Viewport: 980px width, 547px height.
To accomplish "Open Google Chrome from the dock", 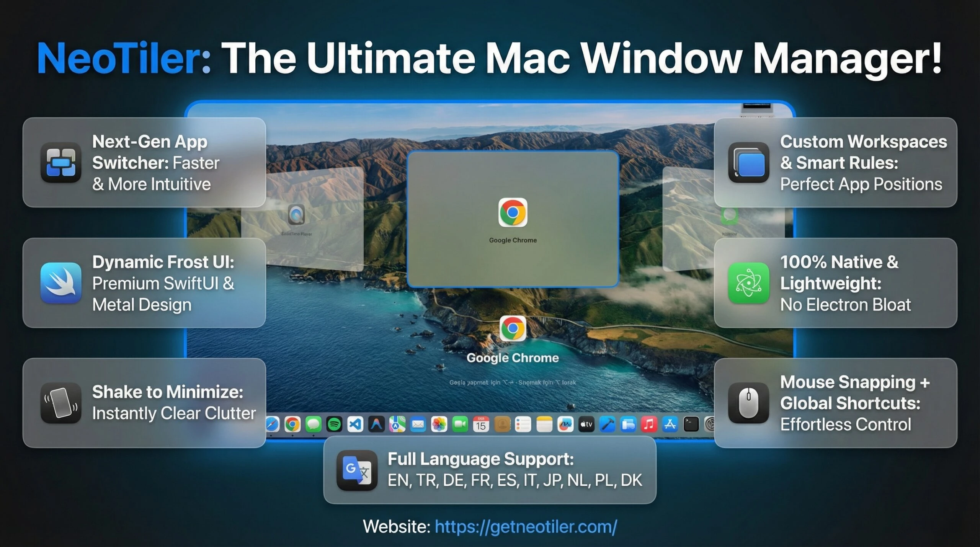I will point(292,423).
